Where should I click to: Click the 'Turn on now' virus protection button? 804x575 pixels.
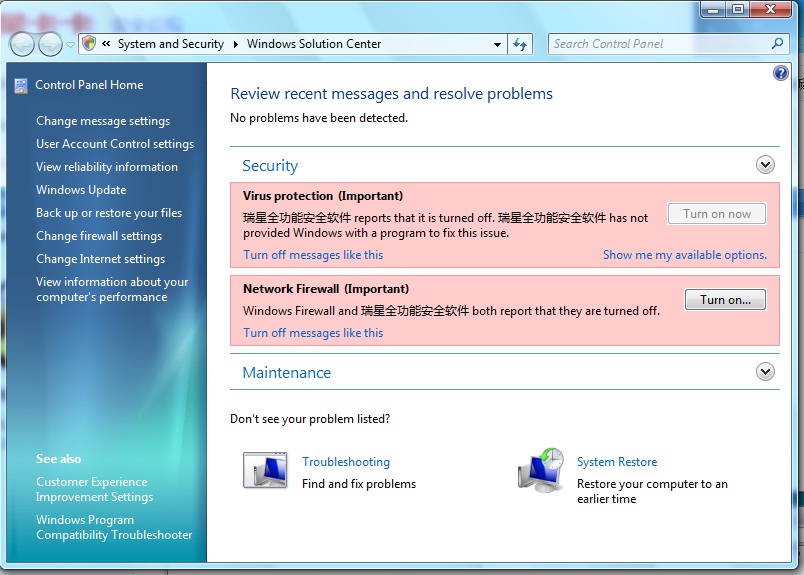[x=717, y=214]
